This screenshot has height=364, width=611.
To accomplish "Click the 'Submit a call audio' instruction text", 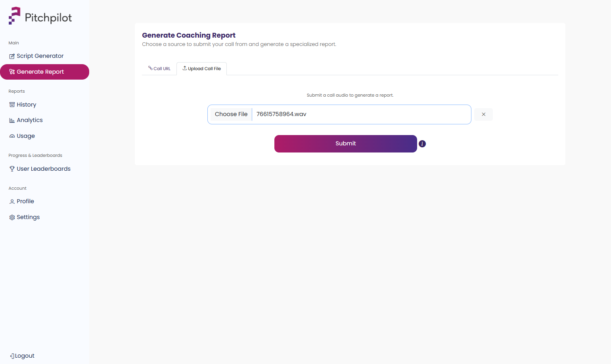I will tap(350, 95).
